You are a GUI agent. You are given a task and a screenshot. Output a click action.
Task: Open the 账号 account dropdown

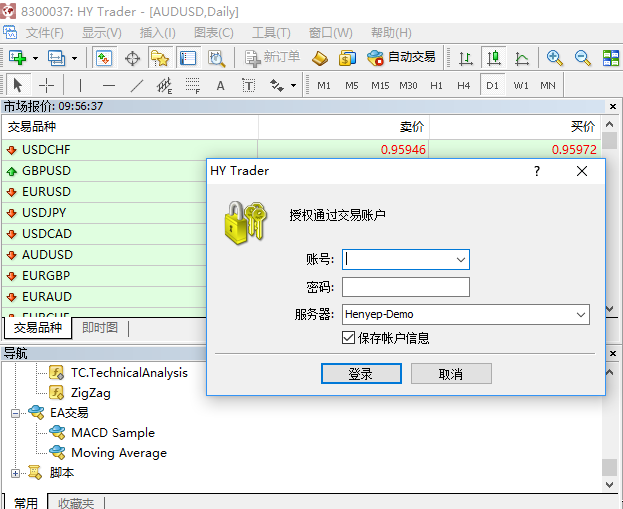(460, 259)
